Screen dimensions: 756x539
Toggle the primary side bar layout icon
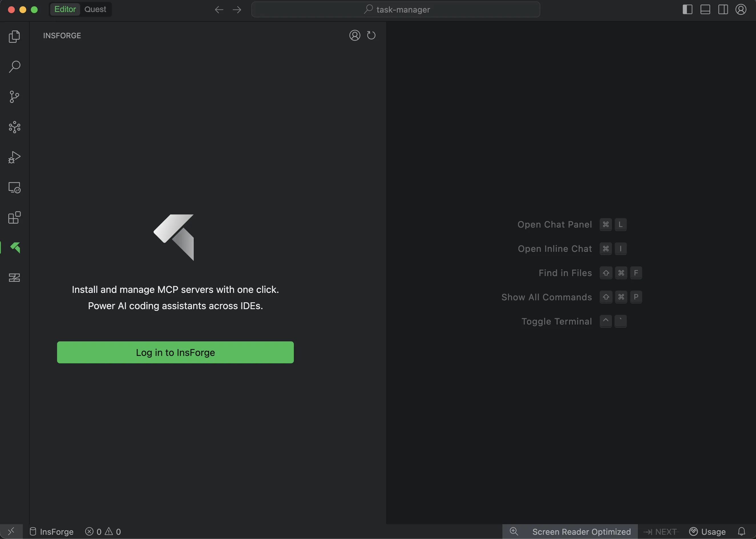pos(687,9)
